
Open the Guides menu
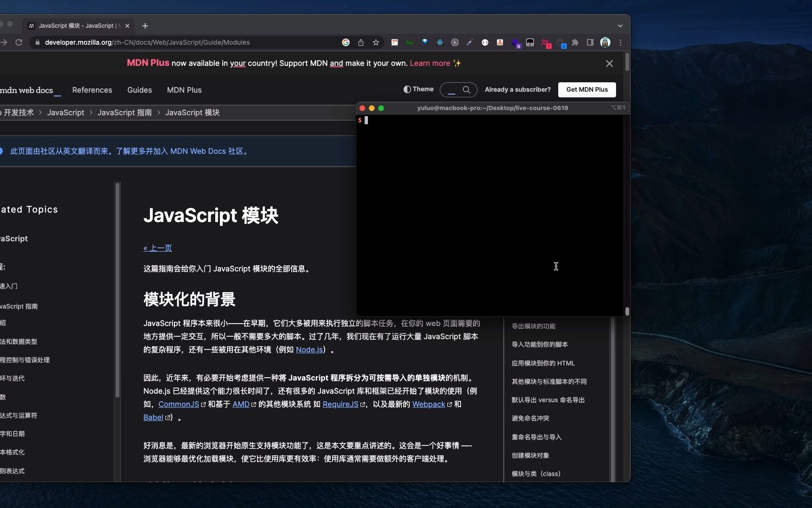pos(140,90)
